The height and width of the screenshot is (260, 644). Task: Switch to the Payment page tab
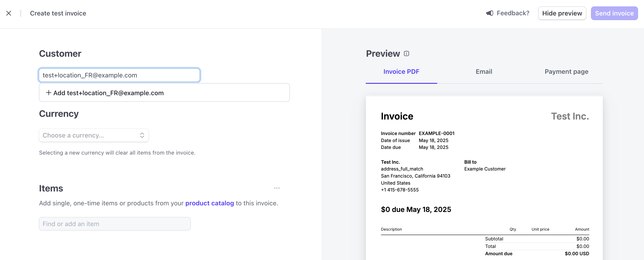point(566,72)
